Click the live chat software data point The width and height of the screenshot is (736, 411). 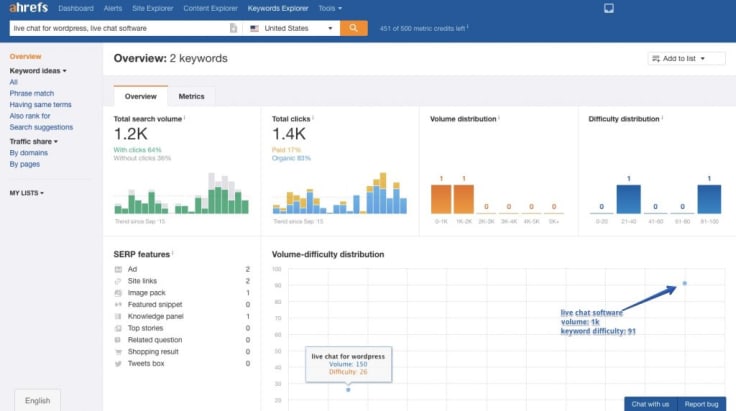(x=684, y=283)
